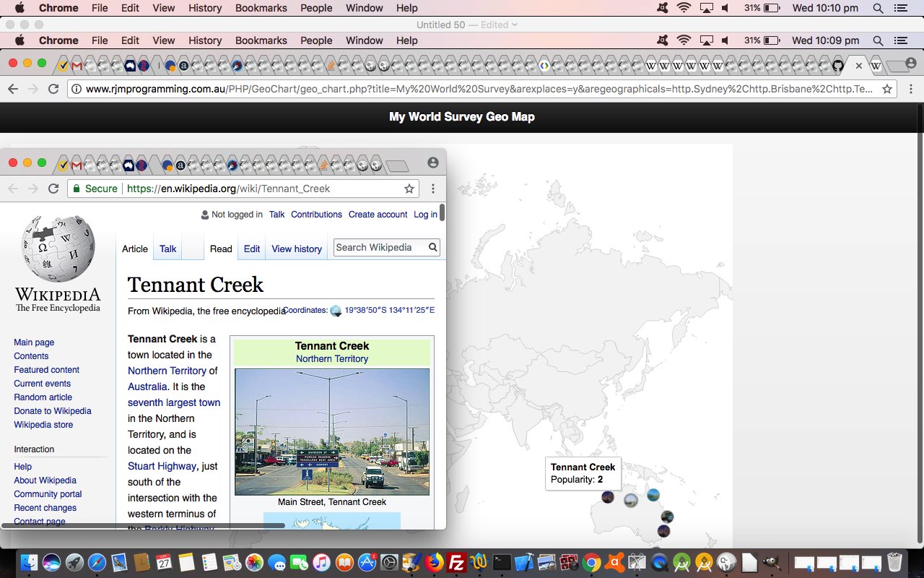Image resolution: width=924 pixels, height=578 pixels.
Task: Open the Gmail tab in Wikipedia window
Action: pyautogui.click(x=77, y=165)
